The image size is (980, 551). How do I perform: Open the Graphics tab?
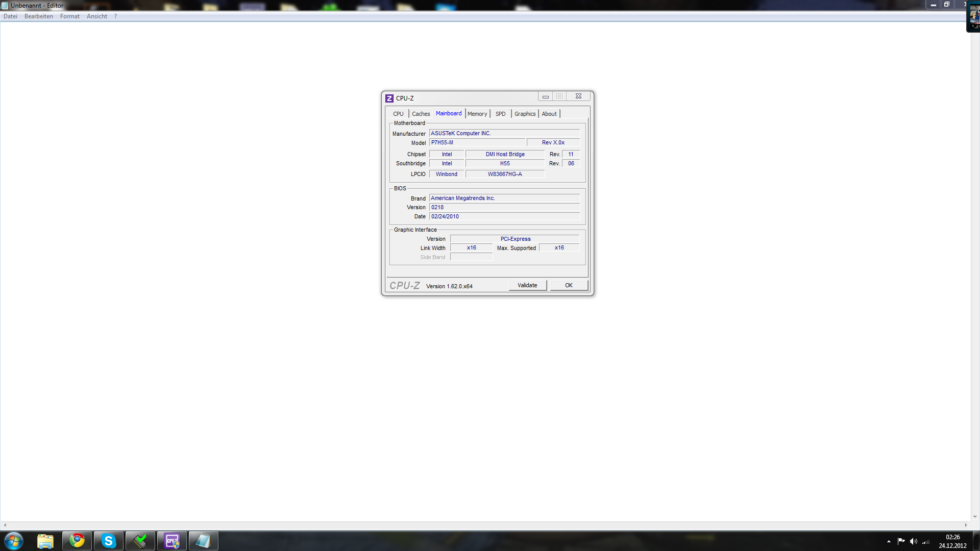[525, 114]
